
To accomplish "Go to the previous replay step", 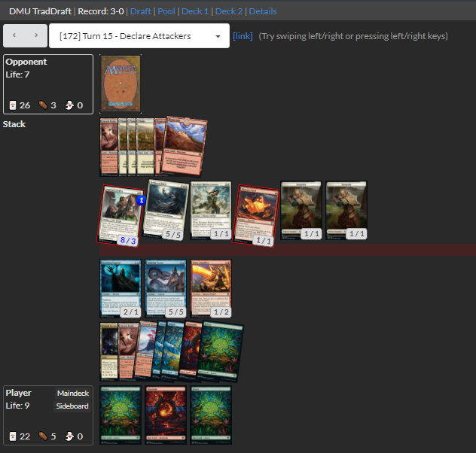I will tap(14, 35).
